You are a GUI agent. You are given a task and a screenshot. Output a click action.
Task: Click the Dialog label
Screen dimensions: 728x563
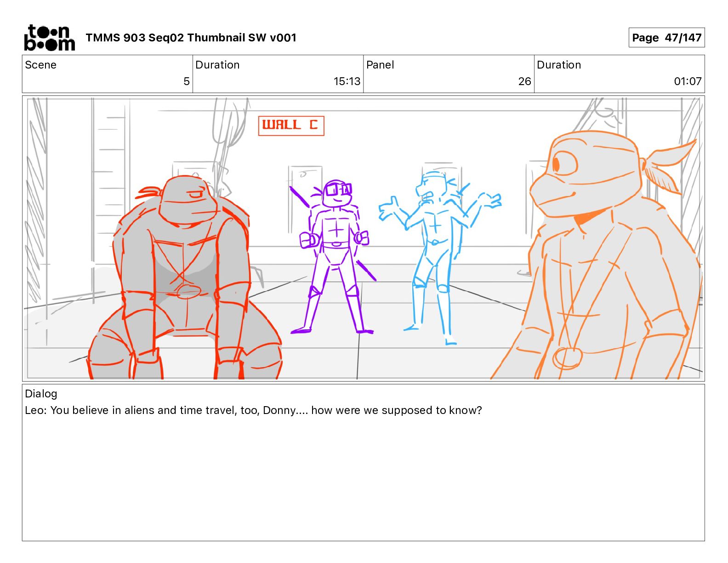coord(41,394)
